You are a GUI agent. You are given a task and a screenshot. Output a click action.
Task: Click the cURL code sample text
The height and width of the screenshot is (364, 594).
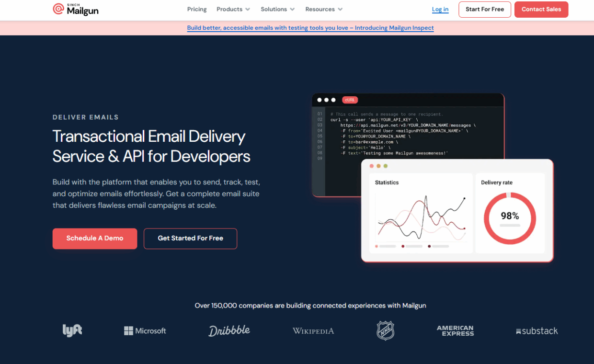[x=403, y=134]
